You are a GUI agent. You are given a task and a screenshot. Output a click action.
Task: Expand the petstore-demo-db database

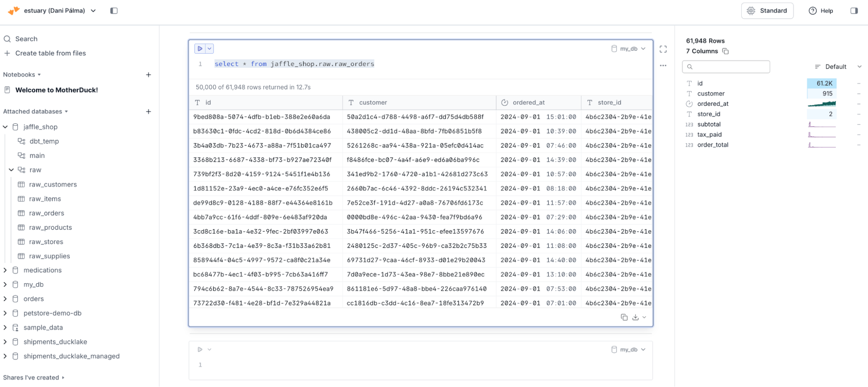[5, 313]
